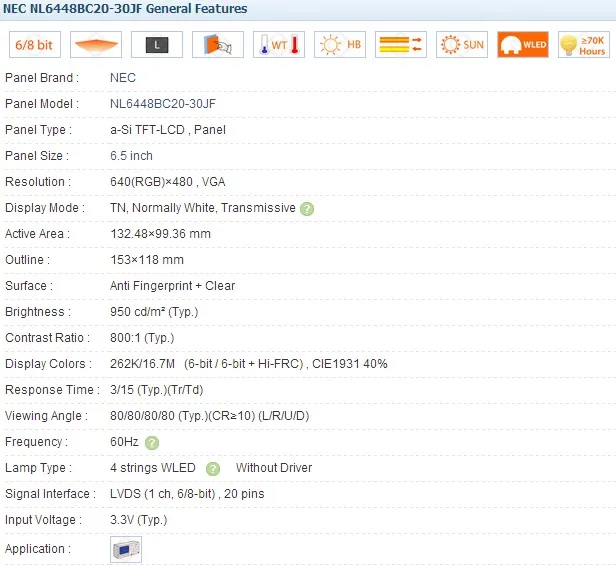Viewport: 616px width, 566px height.
Task: Click the 'Viewing Angle :' label
Action: point(46,416)
